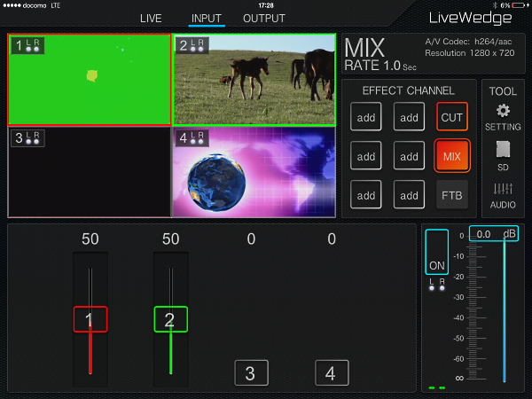Switch to the LIVE tab

151,19
